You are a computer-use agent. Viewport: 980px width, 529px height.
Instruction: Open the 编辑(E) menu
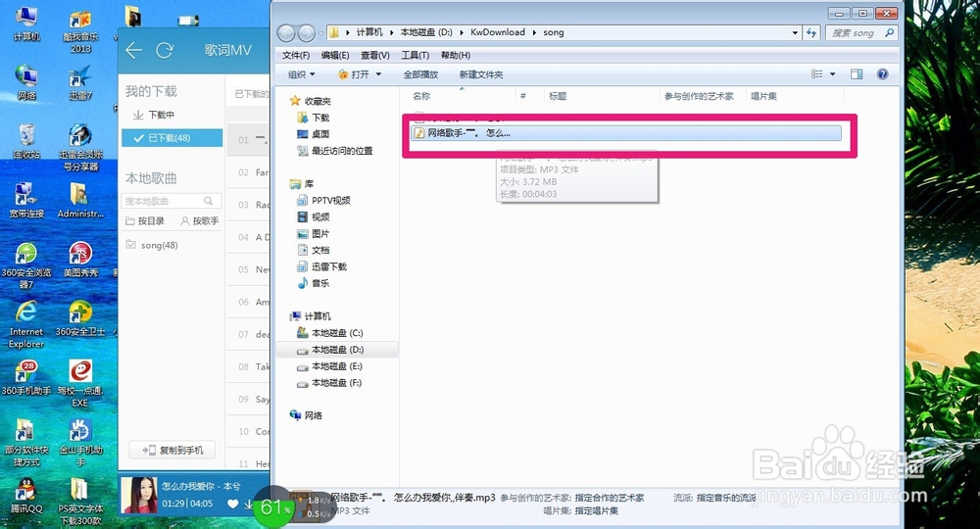pos(335,55)
